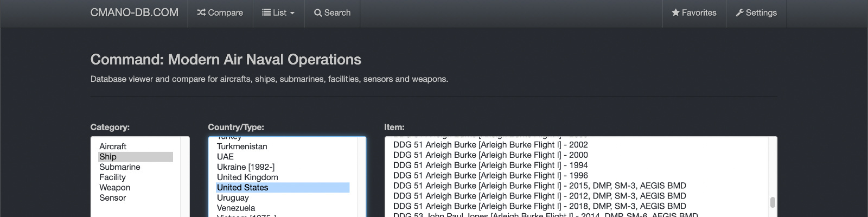868x217 pixels.
Task: Select Weapon category option
Action: pyautogui.click(x=114, y=188)
